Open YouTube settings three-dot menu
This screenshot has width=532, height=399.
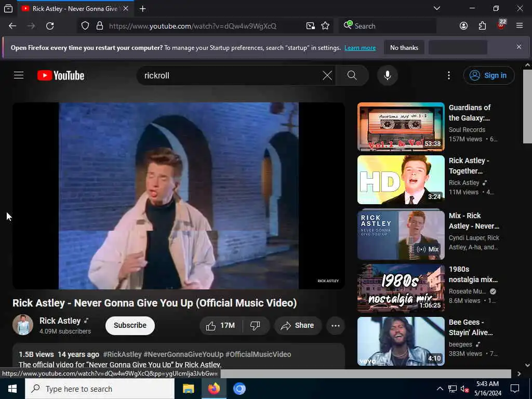(x=448, y=75)
